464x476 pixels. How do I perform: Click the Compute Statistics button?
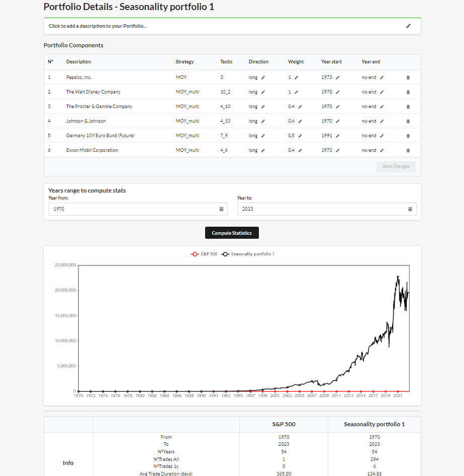pos(232,233)
